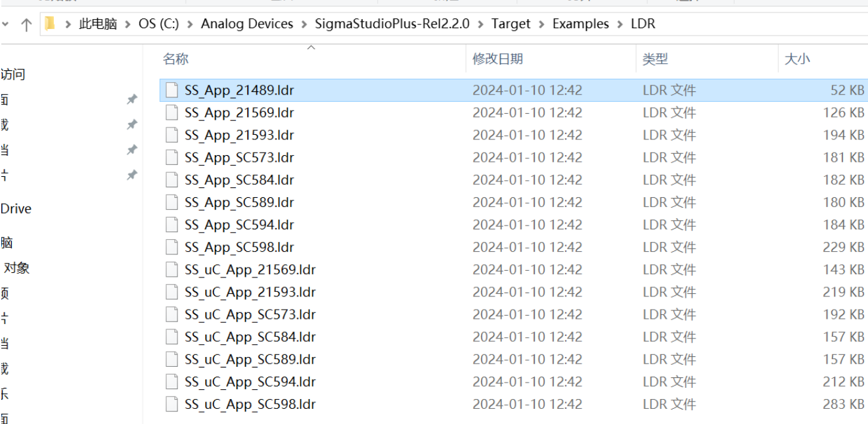Image resolution: width=868 pixels, height=424 pixels.
Task: Go up one folder with the up arrow
Action: click(x=26, y=25)
